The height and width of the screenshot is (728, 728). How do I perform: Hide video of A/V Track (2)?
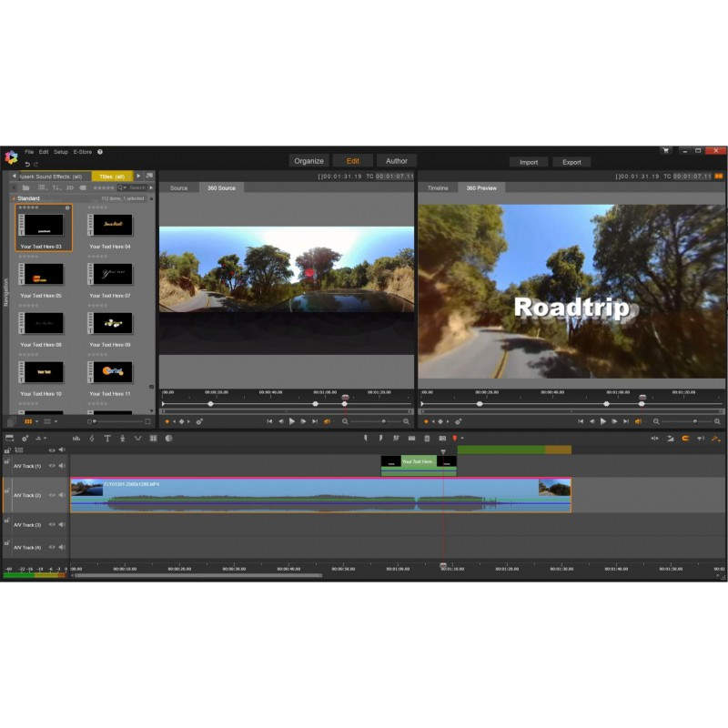point(52,495)
